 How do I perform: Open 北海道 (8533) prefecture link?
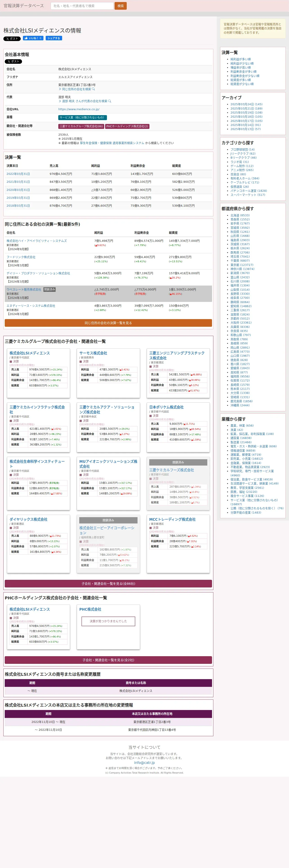click(x=240, y=215)
